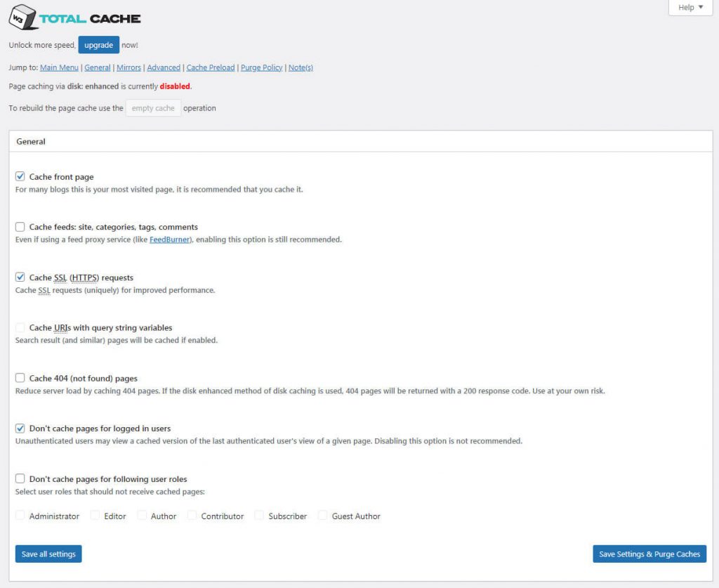Click Save all settings button
Viewport: 719px width, 588px height.
click(48, 554)
